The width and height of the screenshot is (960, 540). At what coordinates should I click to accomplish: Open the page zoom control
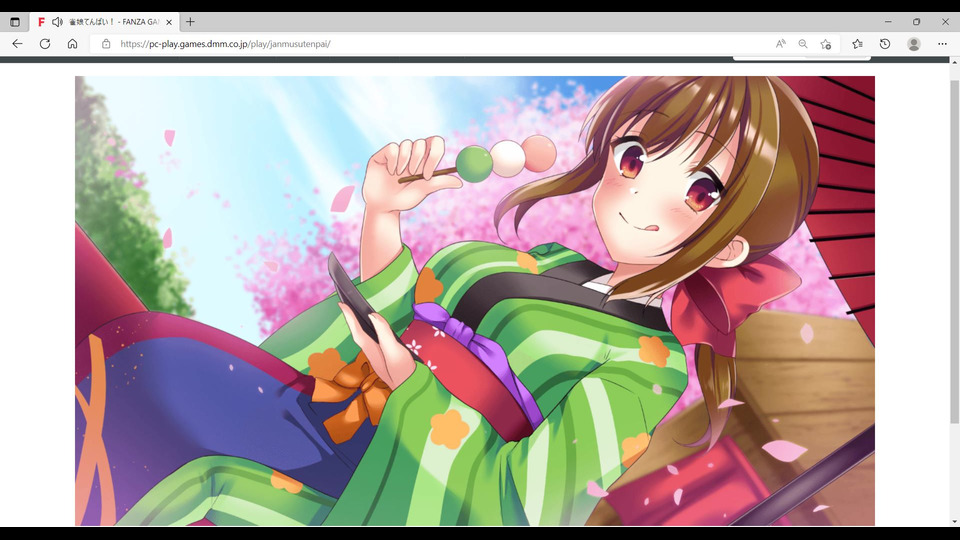point(803,44)
